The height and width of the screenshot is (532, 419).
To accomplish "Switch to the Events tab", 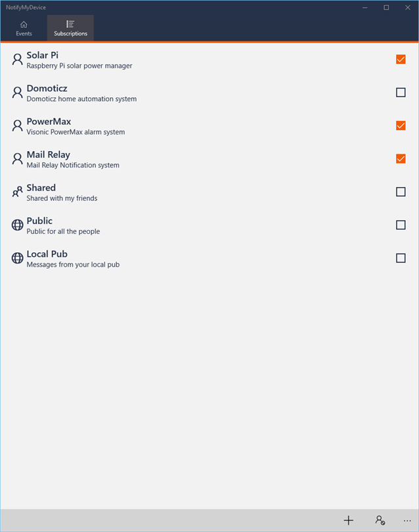I will pos(24,28).
